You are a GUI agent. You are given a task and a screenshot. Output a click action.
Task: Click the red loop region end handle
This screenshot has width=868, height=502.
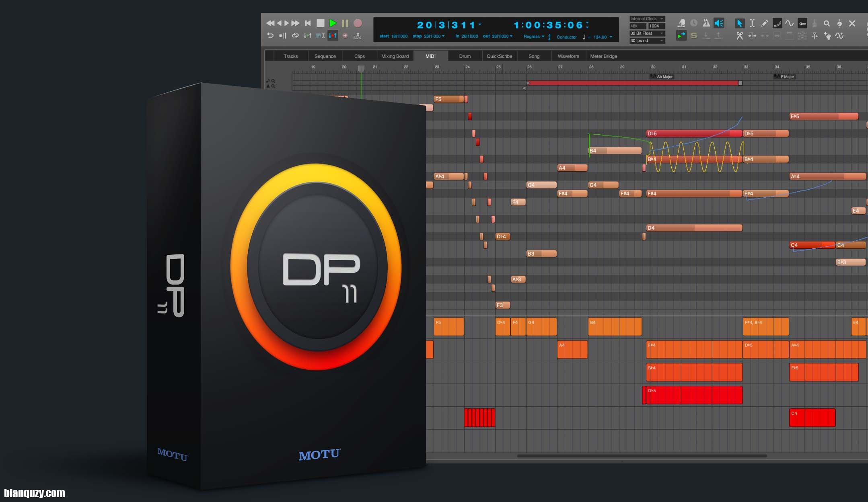pyautogui.click(x=740, y=83)
